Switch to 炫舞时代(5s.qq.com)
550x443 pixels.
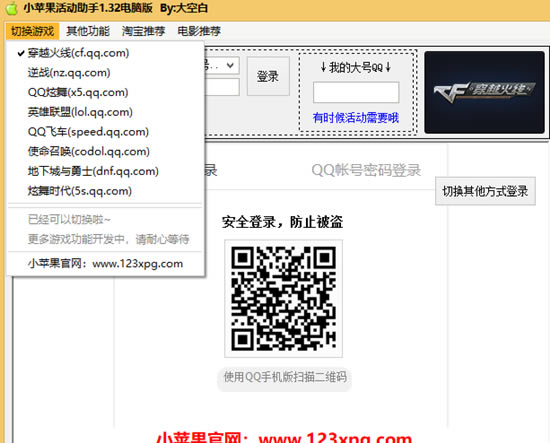click(x=105, y=191)
